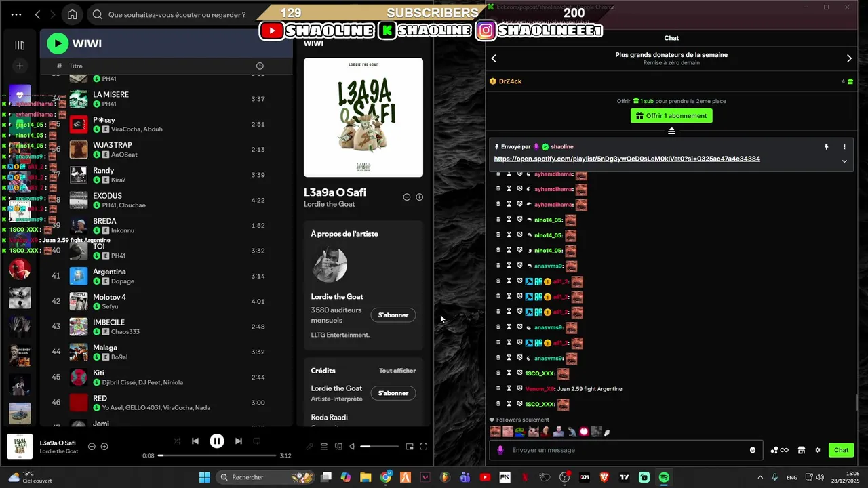Open the emoji picker in the chat box
This screenshot has height=488, width=868.
point(753,450)
